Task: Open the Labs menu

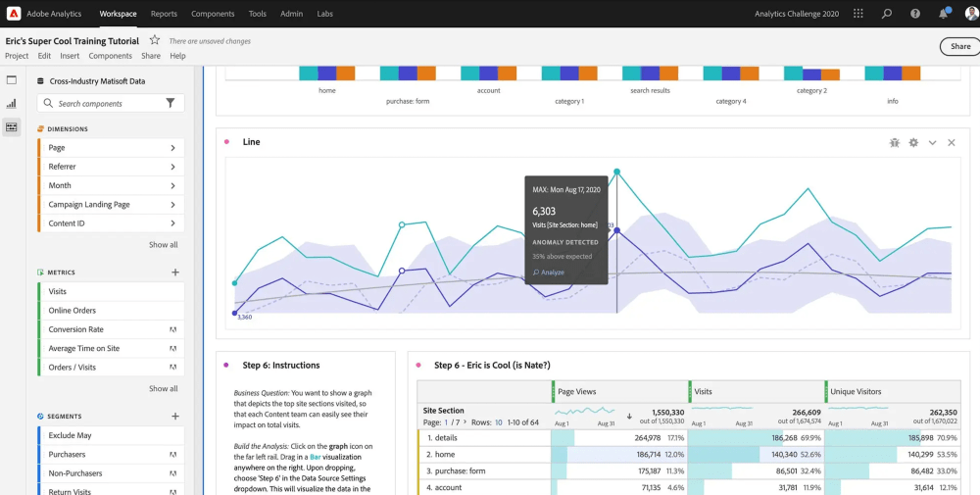Action: coord(325,14)
